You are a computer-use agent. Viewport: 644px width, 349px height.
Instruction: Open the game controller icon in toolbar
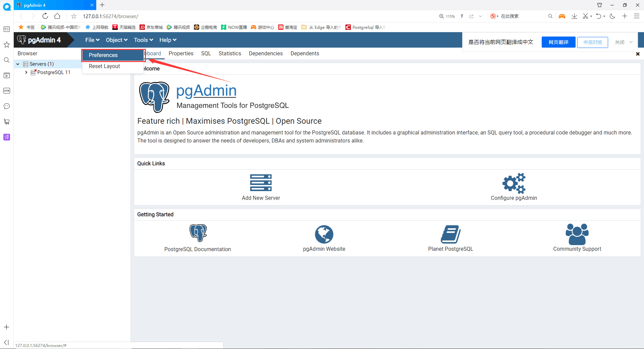tap(562, 16)
